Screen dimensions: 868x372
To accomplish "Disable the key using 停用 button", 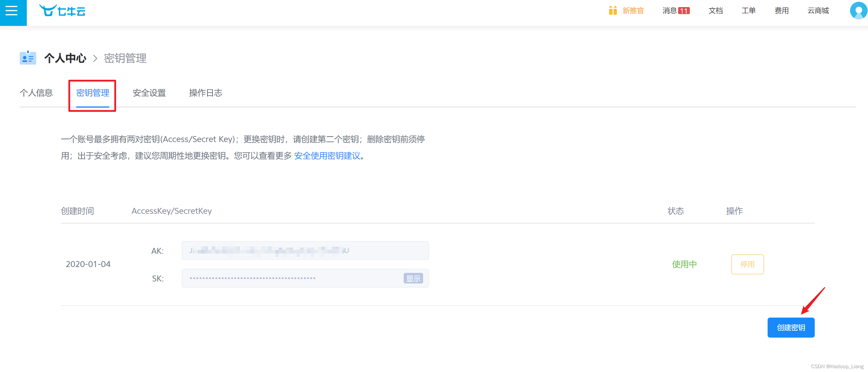I will pyautogui.click(x=747, y=264).
